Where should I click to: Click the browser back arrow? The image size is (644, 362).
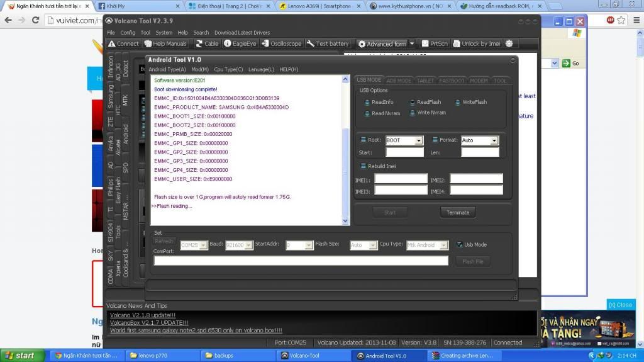click(x=8, y=20)
